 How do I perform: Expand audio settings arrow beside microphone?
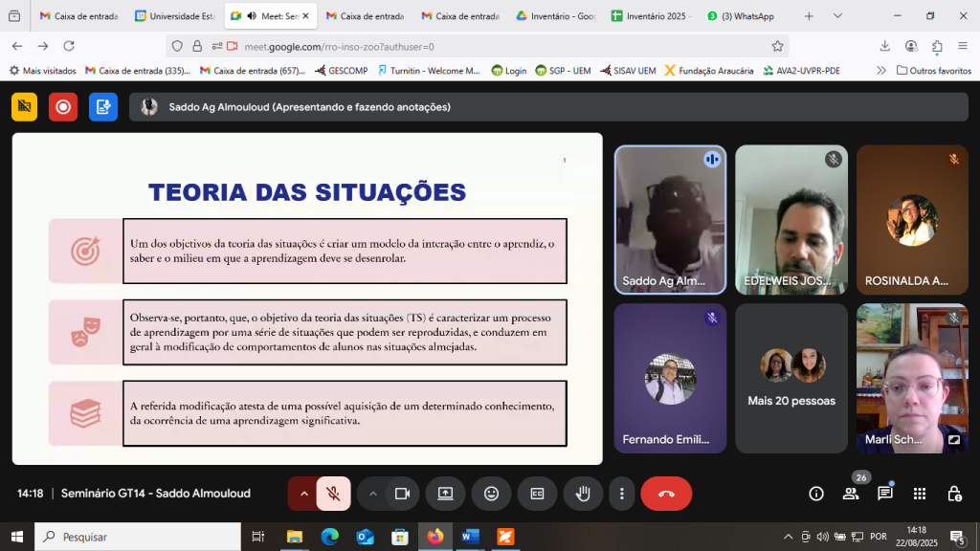pyautogui.click(x=304, y=494)
